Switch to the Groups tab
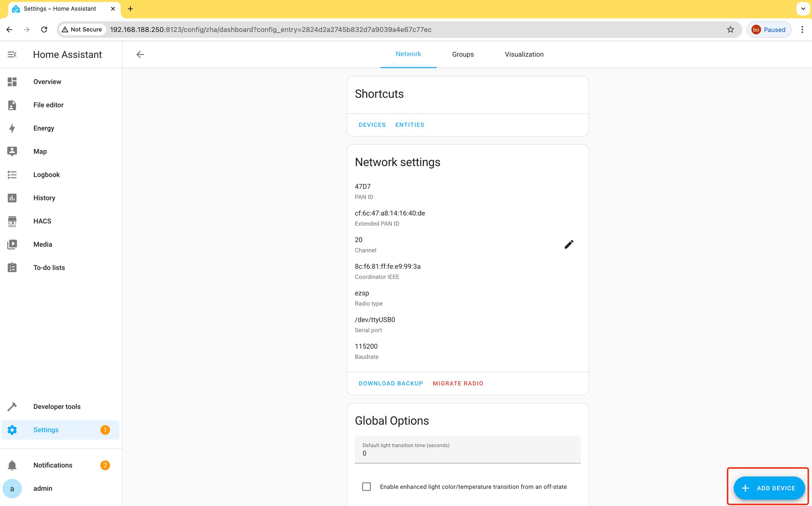Viewport: 812px width, 506px height. 463,55
